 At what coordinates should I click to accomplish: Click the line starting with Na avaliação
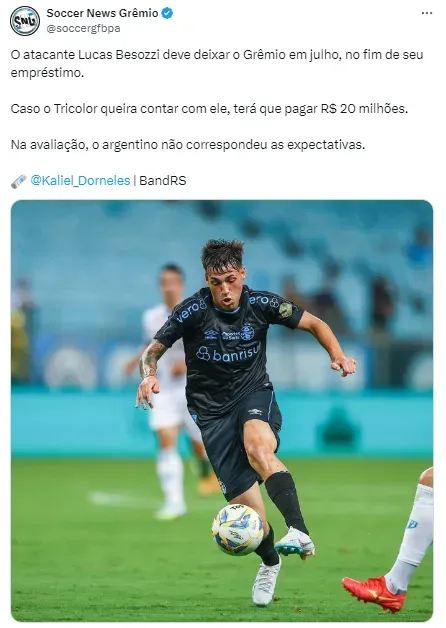pos(188,145)
